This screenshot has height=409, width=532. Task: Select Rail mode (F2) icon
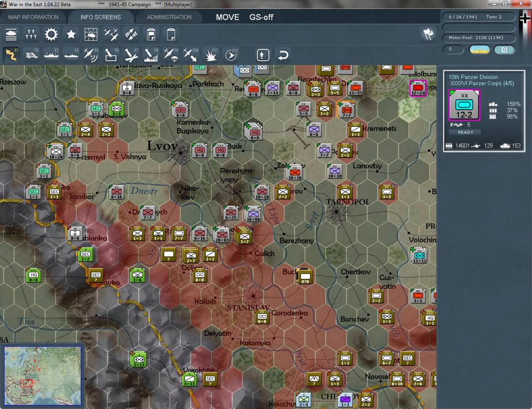31,55
